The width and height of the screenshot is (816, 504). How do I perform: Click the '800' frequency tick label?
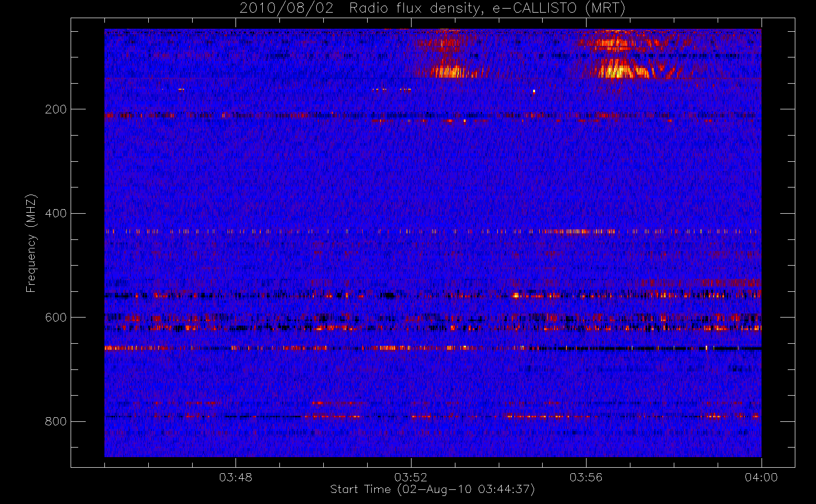tap(55, 421)
